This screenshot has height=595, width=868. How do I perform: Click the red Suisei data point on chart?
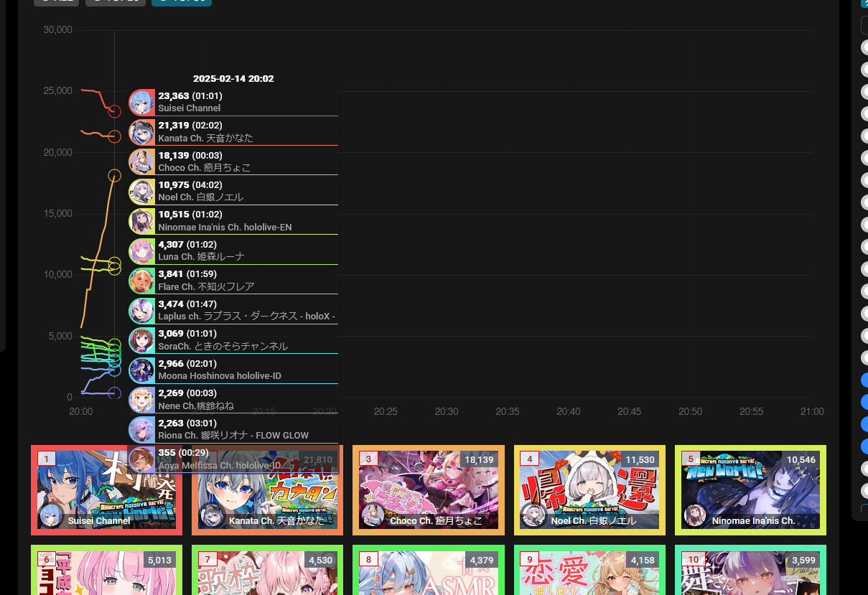[x=114, y=111]
